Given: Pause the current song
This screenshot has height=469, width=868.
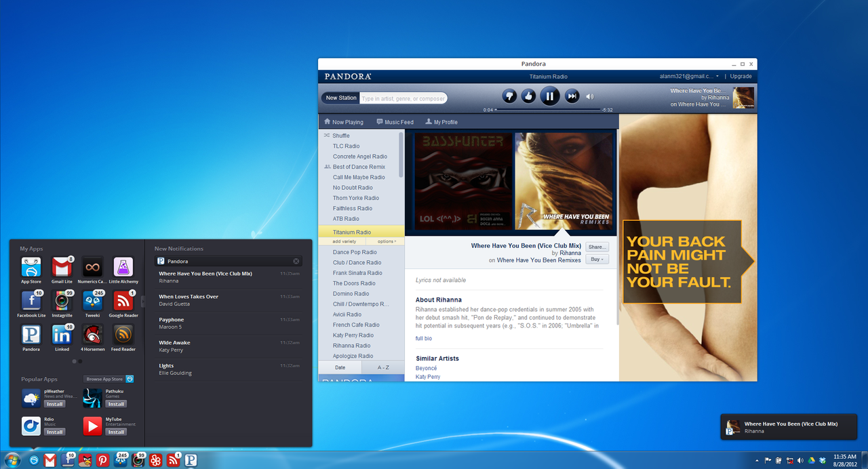Looking at the screenshot, I should (550, 96).
